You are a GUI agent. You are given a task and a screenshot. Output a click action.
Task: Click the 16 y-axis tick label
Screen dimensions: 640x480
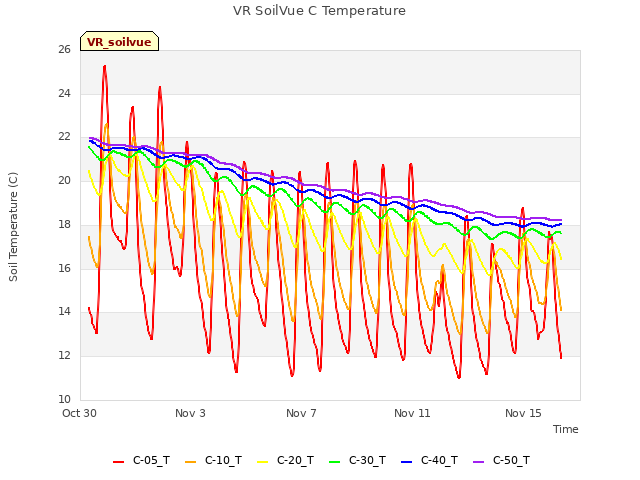pos(64,268)
